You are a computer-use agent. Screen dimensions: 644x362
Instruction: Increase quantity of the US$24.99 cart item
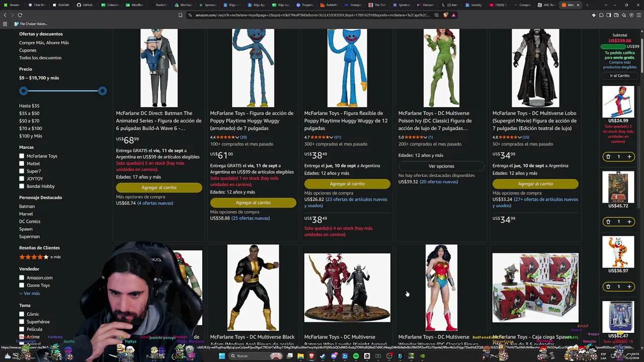click(629, 157)
